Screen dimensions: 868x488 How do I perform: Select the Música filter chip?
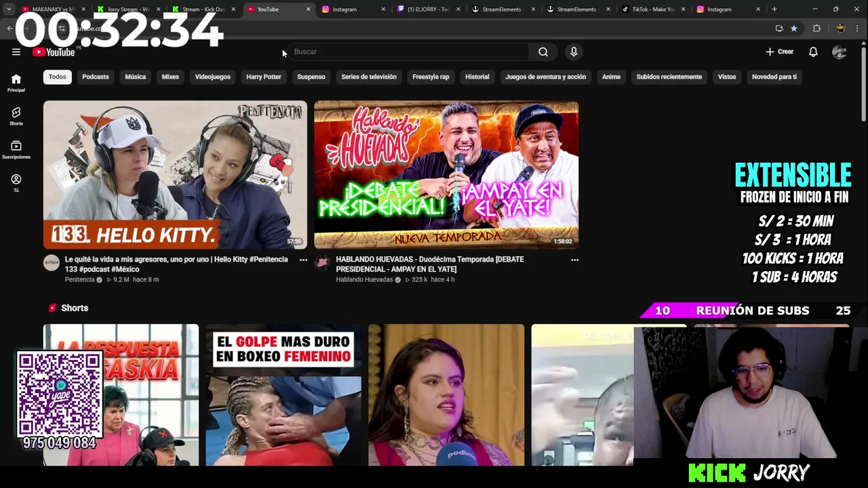(135, 77)
